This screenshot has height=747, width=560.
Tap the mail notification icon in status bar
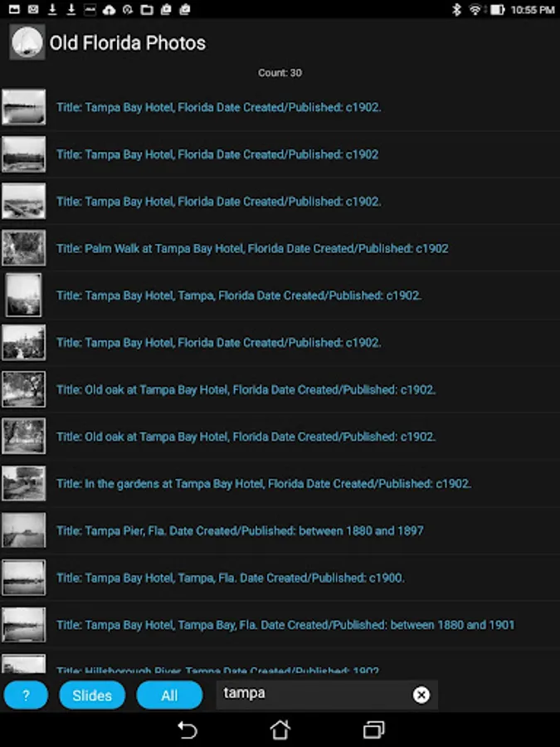33,9
